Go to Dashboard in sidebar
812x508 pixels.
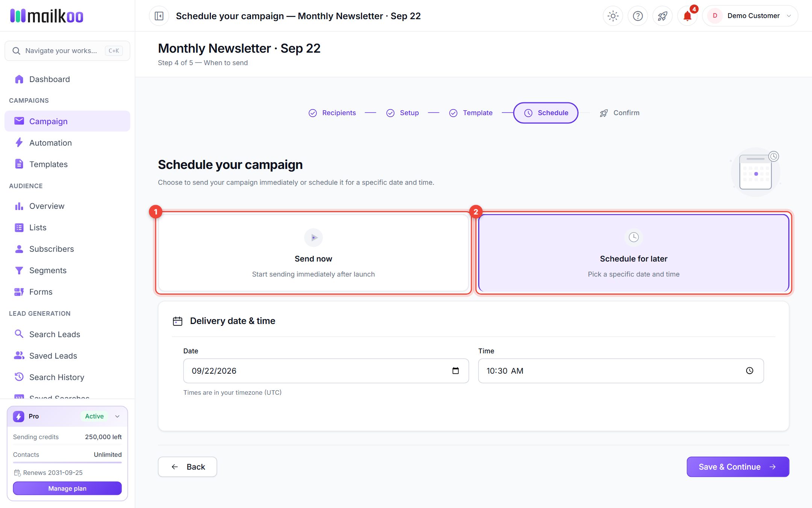pyautogui.click(x=67, y=79)
